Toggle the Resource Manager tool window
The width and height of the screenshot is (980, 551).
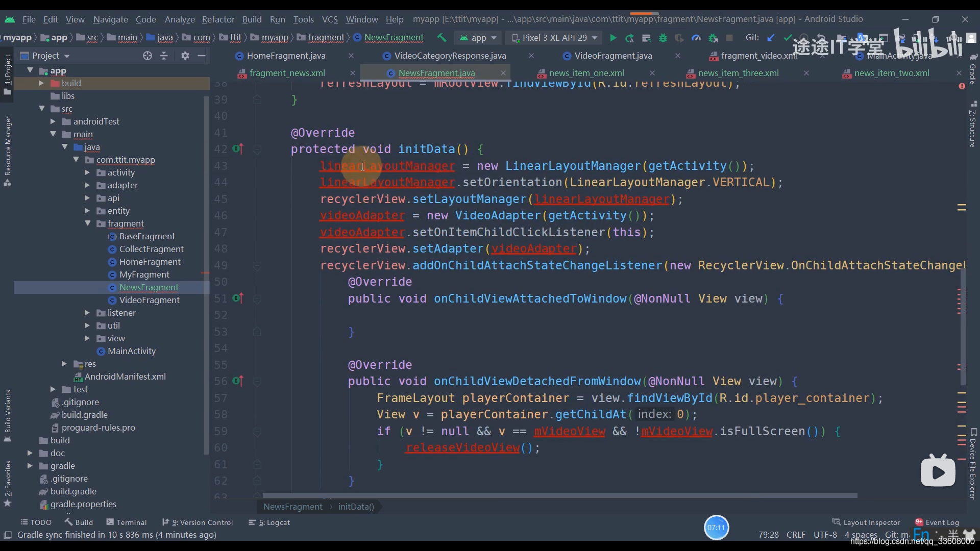pyautogui.click(x=7, y=151)
